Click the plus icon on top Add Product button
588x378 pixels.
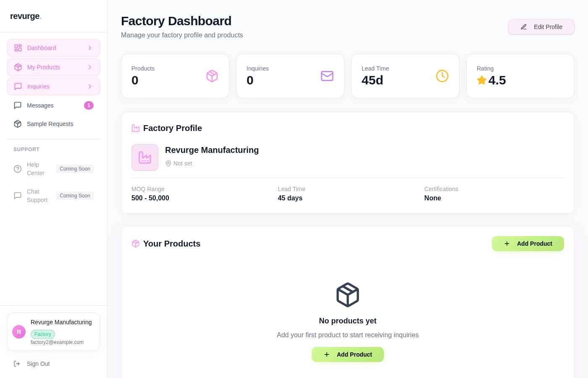(507, 244)
